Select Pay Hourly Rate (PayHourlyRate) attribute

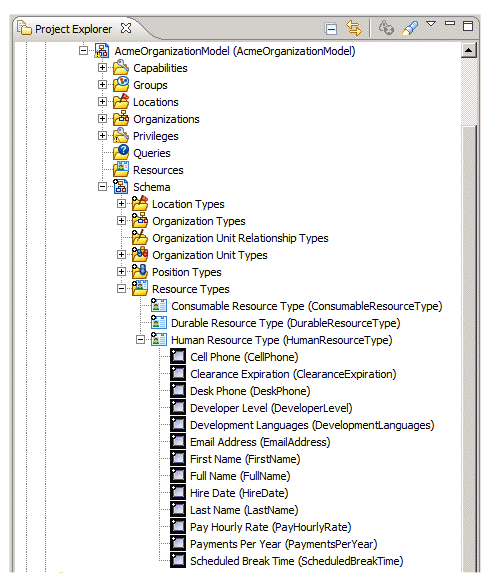(271, 527)
